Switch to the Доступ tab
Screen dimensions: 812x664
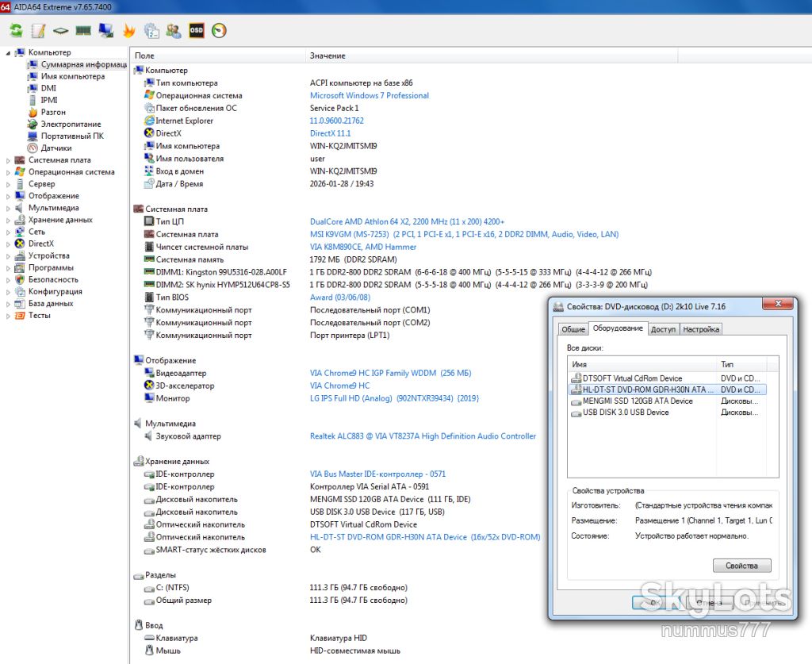[x=664, y=329]
